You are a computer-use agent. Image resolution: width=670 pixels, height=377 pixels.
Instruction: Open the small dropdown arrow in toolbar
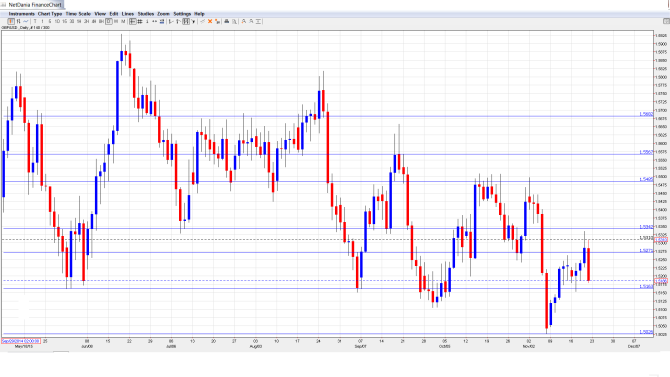193,21
